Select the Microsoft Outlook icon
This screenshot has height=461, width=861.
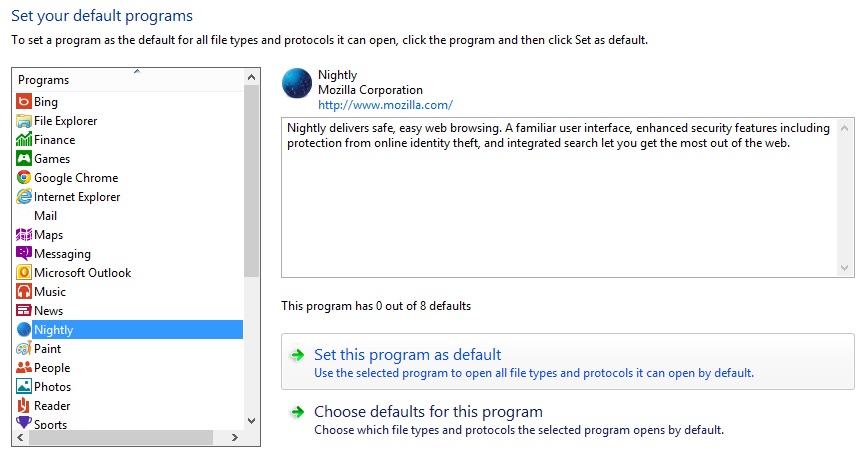(24, 272)
